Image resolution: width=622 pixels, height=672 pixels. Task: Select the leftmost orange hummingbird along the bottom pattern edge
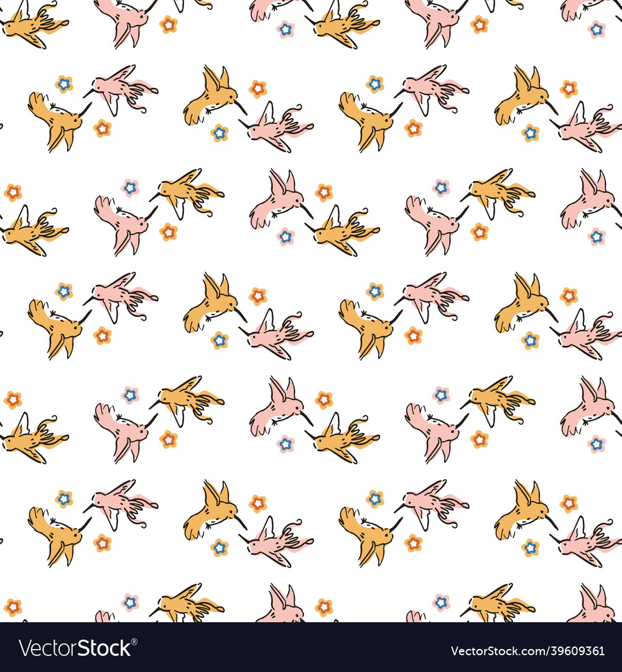tap(185, 604)
